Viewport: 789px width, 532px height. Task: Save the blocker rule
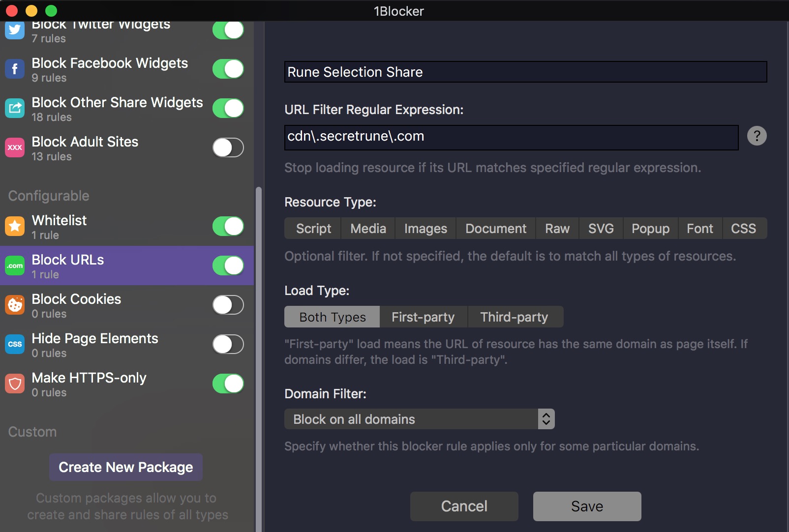click(x=587, y=506)
